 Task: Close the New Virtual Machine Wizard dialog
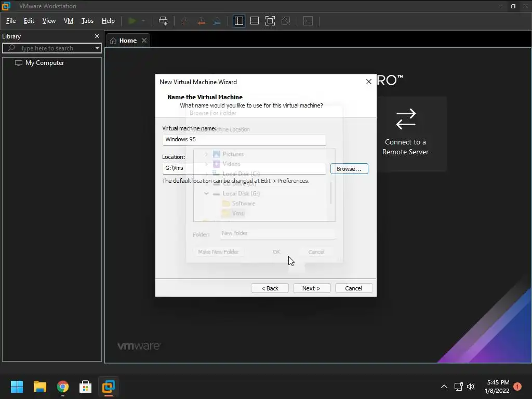pos(369,82)
